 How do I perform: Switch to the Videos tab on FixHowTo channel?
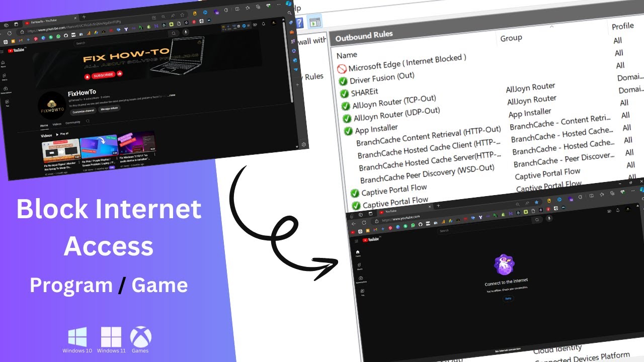click(57, 124)
